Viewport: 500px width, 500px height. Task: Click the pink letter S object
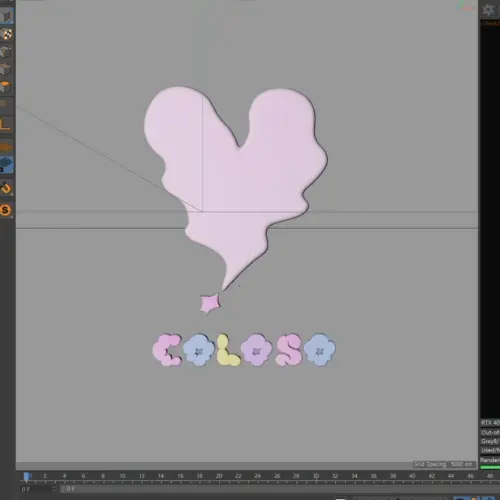click(x=289, y=350)
